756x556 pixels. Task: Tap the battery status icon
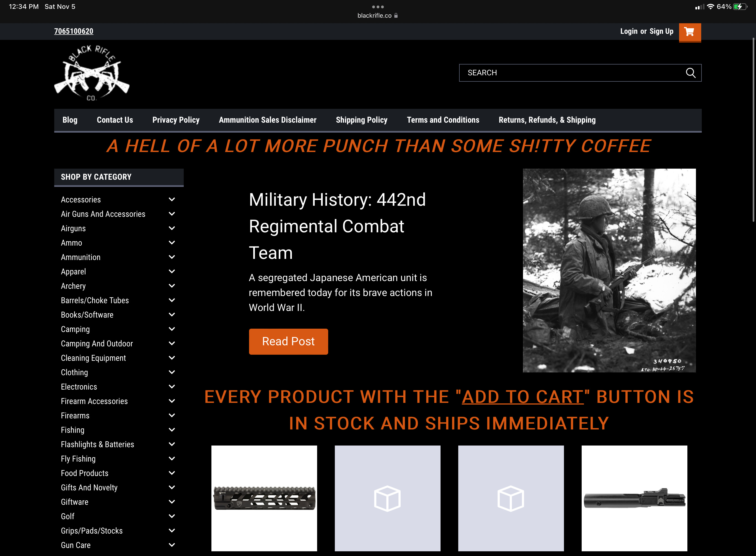[740, 7]
